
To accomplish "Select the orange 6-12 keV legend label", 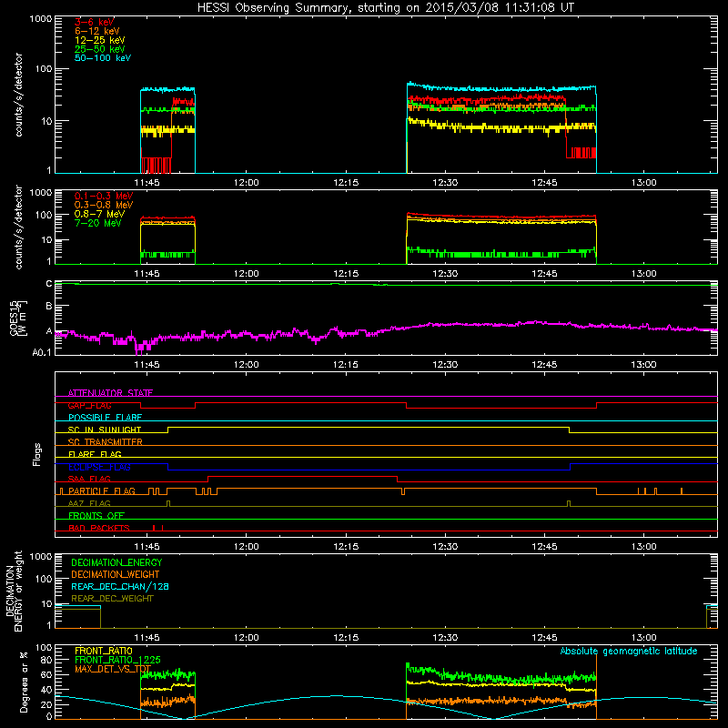I will point(97,31).
